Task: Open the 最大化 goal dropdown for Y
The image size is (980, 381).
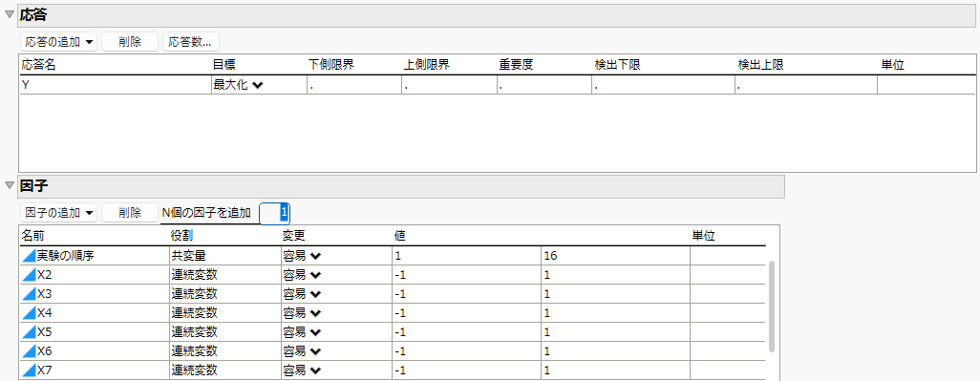Action: (x=238, y=86)
